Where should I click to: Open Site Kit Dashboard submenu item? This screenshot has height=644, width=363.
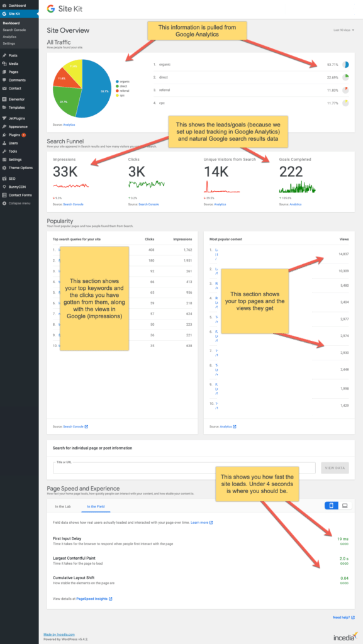coord(11,23)
